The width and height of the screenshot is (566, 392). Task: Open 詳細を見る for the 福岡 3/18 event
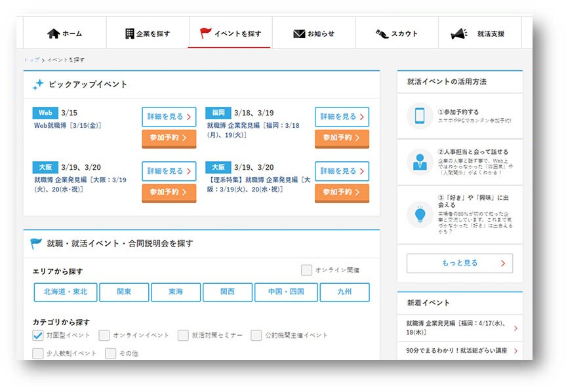click(342, 117)
